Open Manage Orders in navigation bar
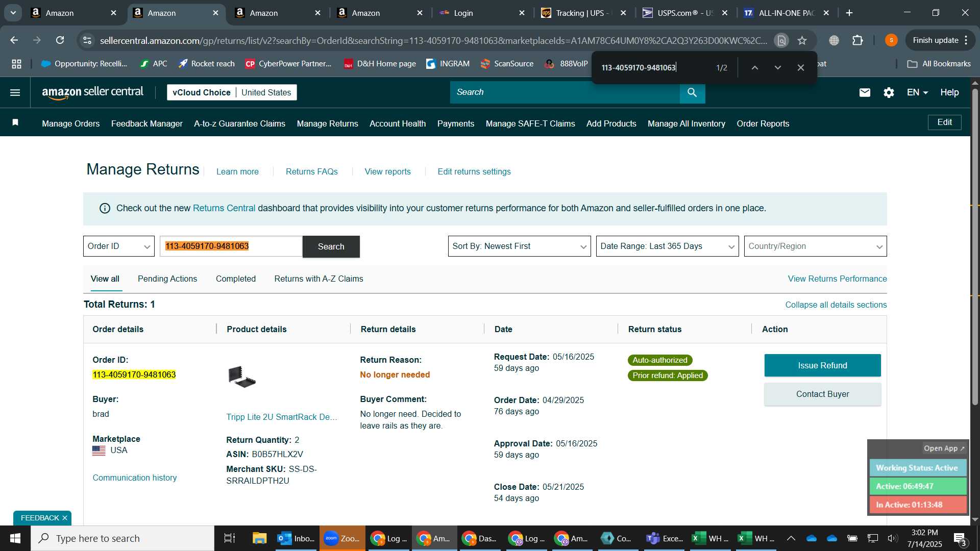This screenshot has height=551, width=980. tap(71, 123)
